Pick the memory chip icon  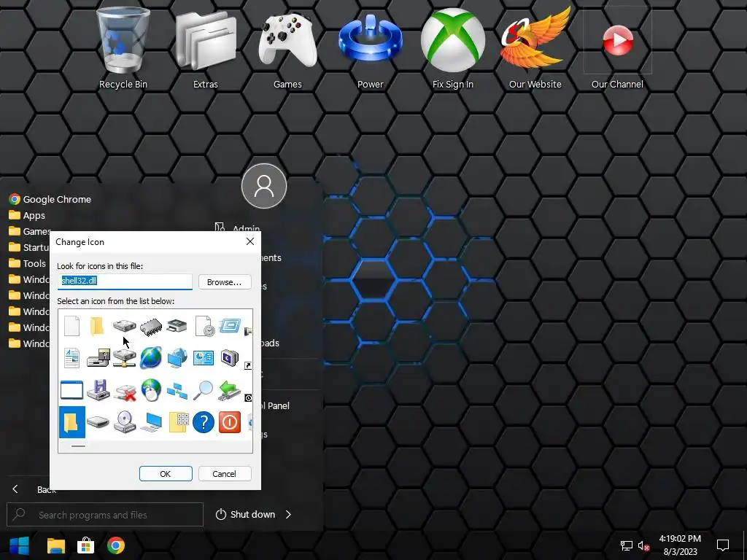(x=151, y=327)
